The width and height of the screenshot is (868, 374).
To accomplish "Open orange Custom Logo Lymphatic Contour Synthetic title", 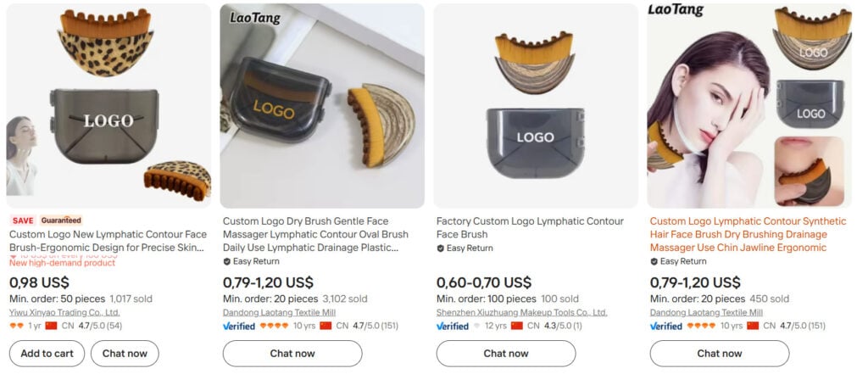I will (748, 234).
